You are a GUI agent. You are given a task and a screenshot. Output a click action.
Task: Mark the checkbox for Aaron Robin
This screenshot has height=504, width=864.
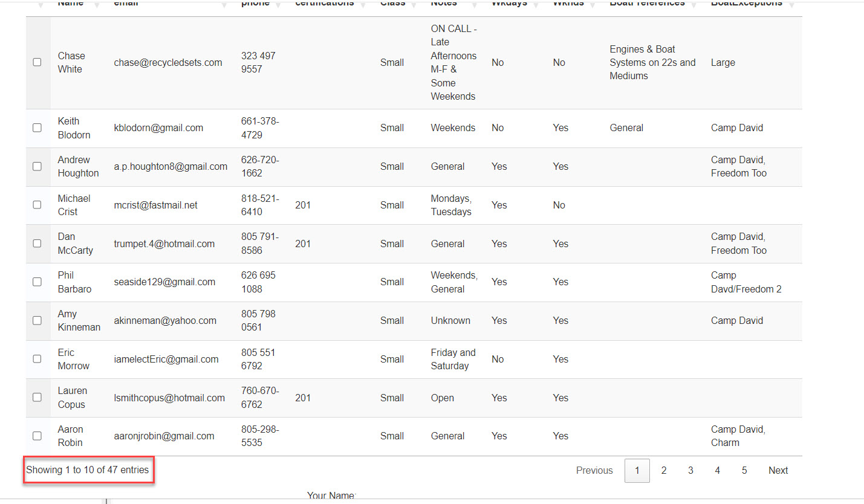click(x=37, y=436)
